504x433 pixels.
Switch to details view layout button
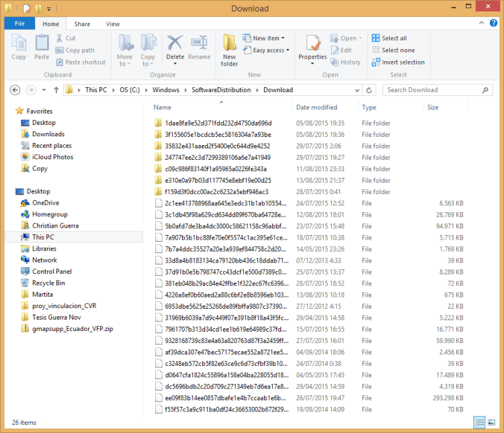(x=480, y=422)
